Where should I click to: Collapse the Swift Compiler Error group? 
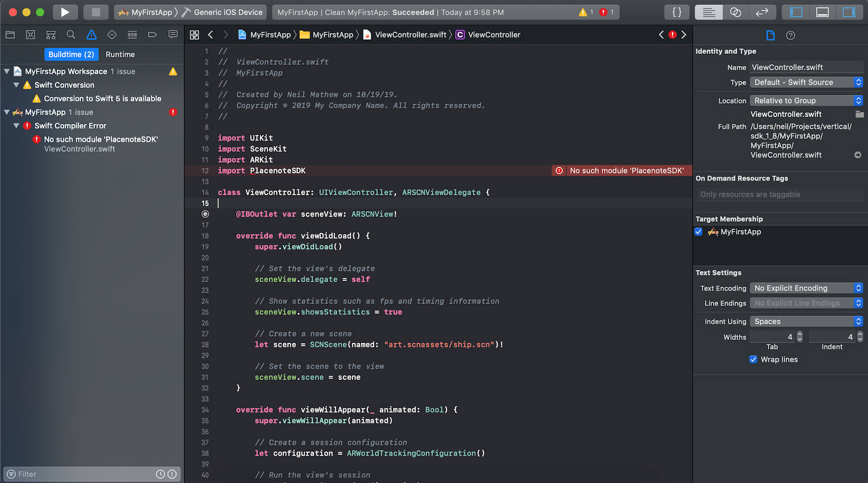pos(17,126)
